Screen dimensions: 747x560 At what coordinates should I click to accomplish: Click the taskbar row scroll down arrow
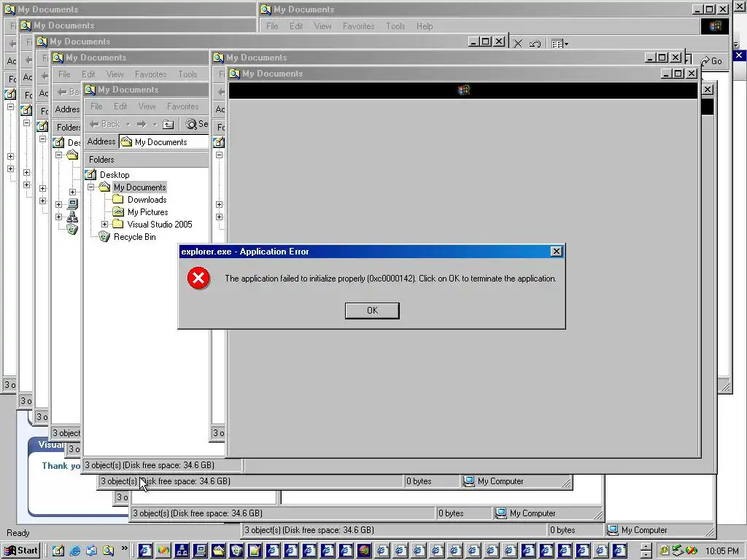click(645, 555)
